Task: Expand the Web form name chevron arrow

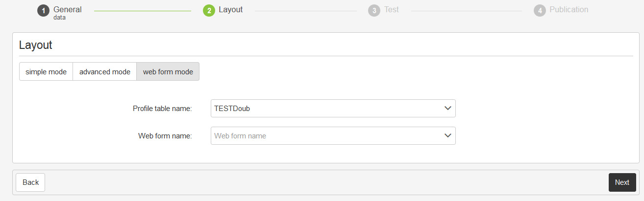Action: [x=447, y=136]
